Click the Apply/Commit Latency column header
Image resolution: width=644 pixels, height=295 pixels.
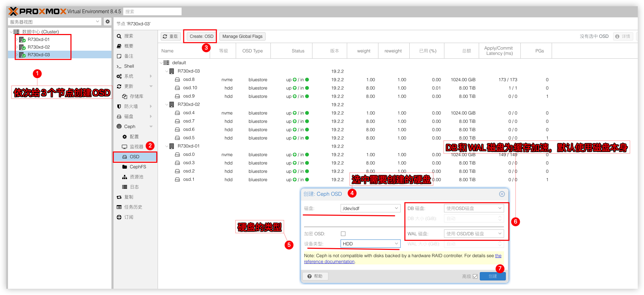[x=500, y=51]
